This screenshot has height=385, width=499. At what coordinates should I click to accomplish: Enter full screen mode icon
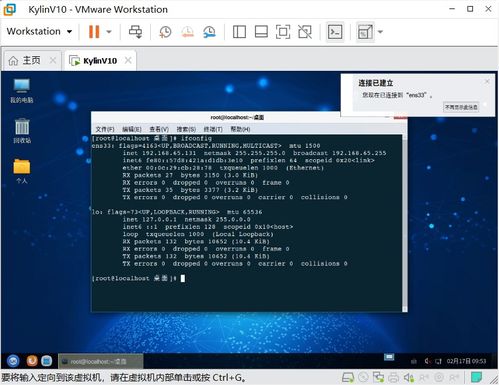283,32
